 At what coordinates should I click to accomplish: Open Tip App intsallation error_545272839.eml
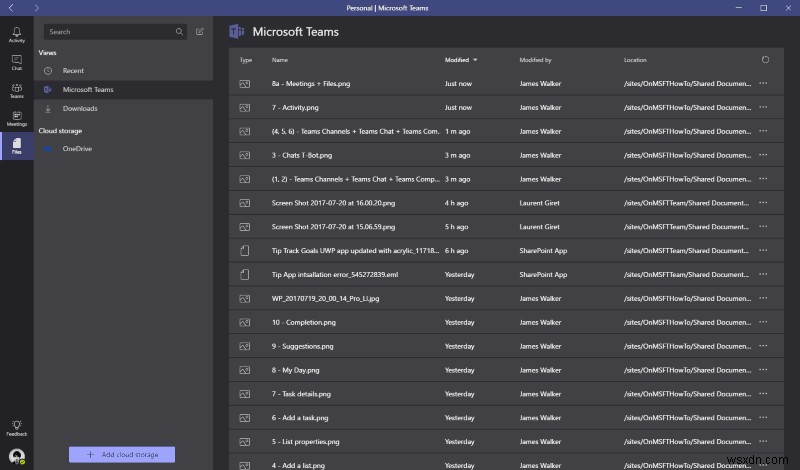pyautogui.click(x=335, y=275)
